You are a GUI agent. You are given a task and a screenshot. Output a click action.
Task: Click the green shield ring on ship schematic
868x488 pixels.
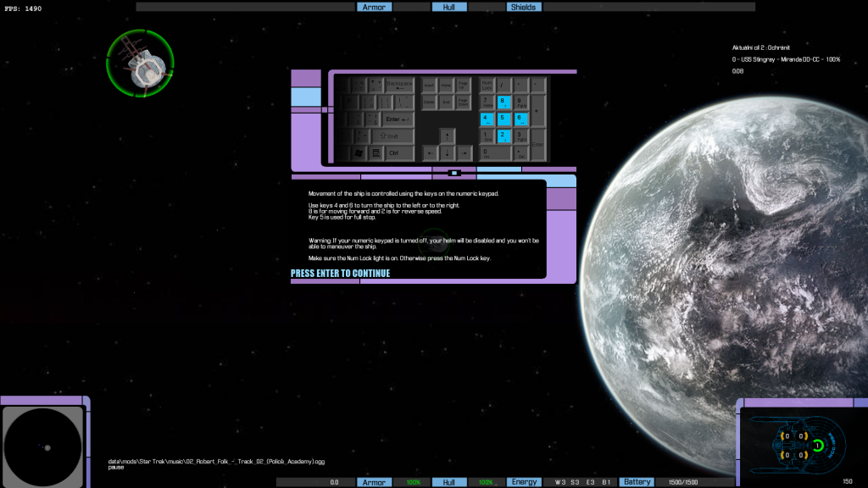[818, 446]
